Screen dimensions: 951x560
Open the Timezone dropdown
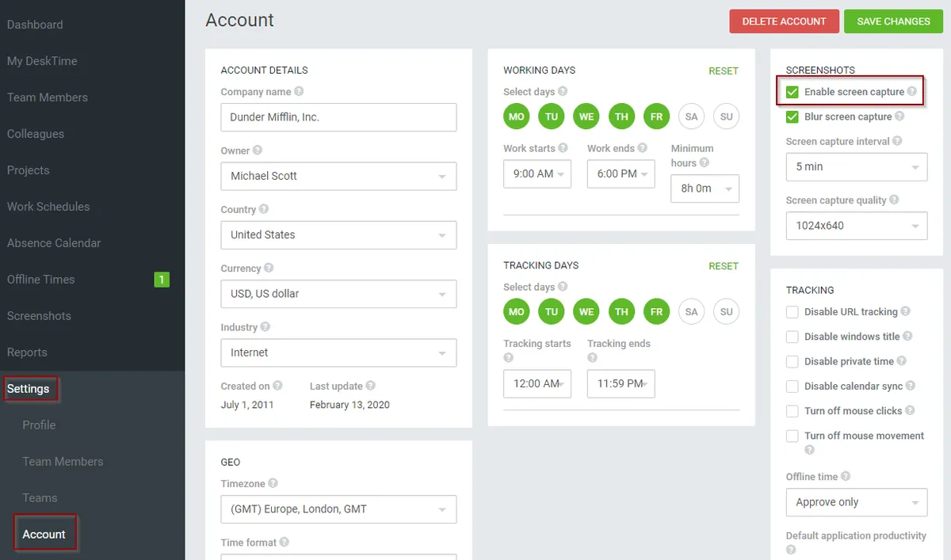[338, 509]
